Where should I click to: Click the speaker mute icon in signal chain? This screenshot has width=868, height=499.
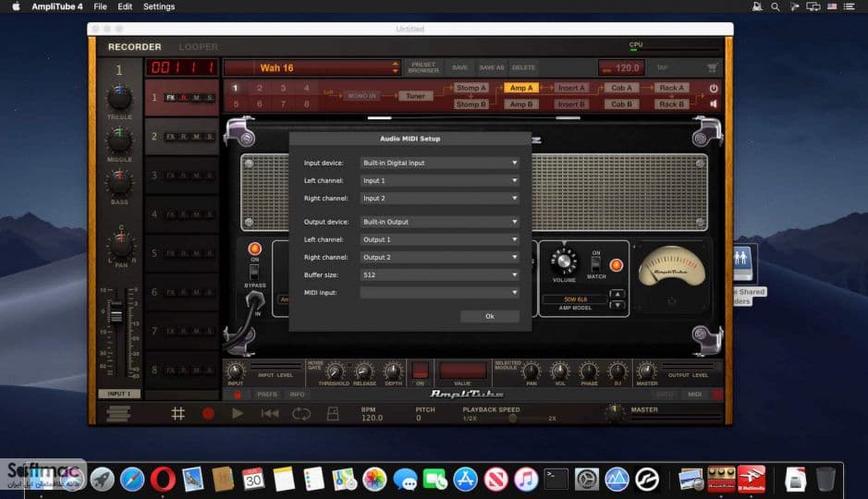[714, 103]
